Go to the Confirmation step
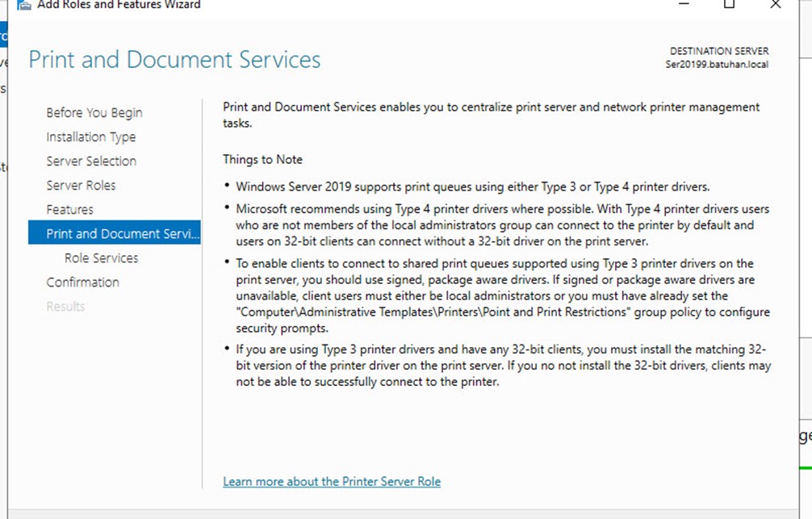 (82, 283)
